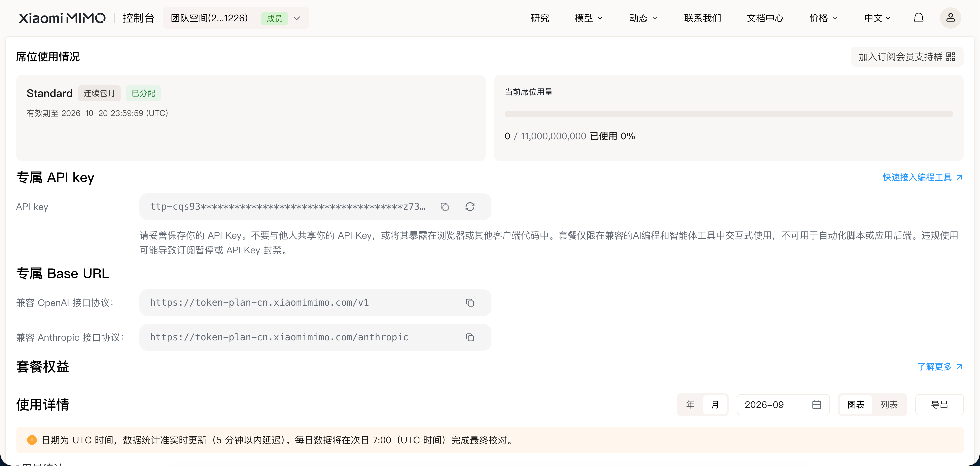Go to 控制台
Viewport: 980px width, 466px height.
[x=138, y=18]
